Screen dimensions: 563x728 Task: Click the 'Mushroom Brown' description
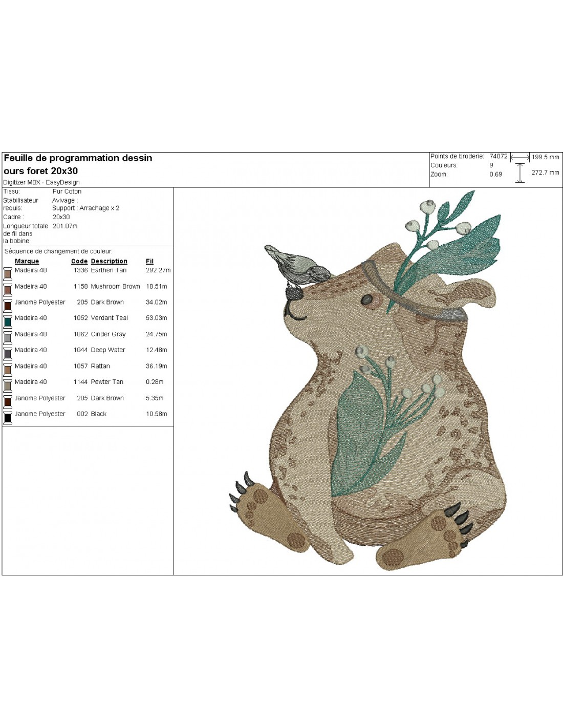pos(115,287)
